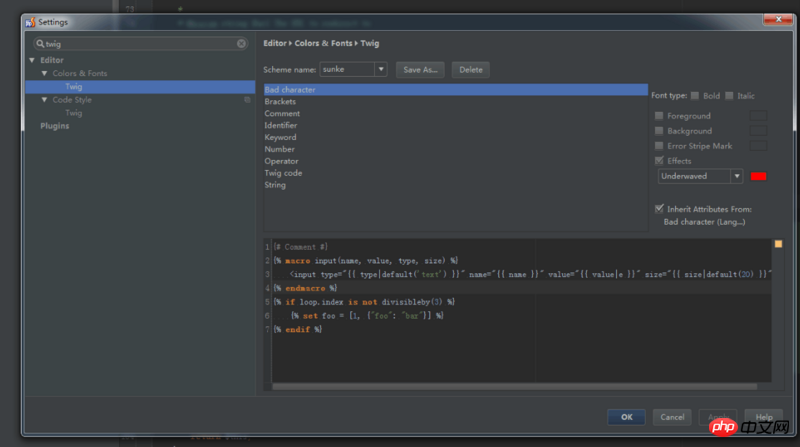Click the Error Stripe Mark color swatch
800x447 pixels.
click(758, 146)
